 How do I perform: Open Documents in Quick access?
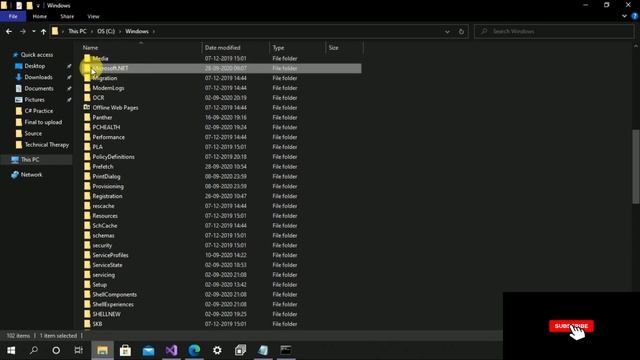[38, 89]
